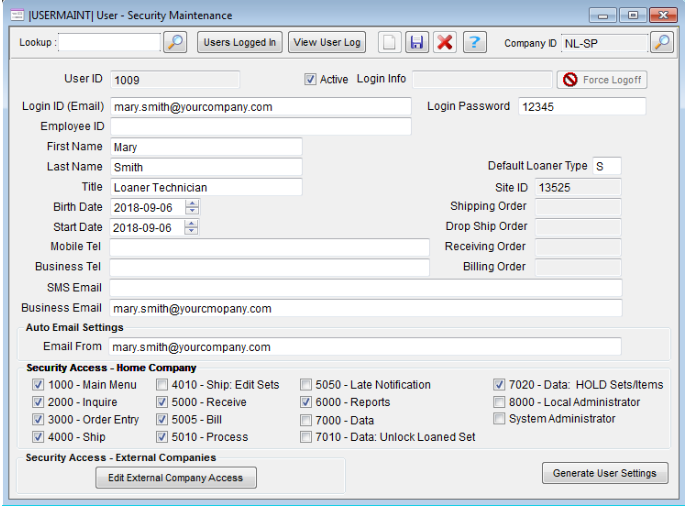Click into the Lookup text field
This screenshot has height=516, width=693.
click(109, 43)
